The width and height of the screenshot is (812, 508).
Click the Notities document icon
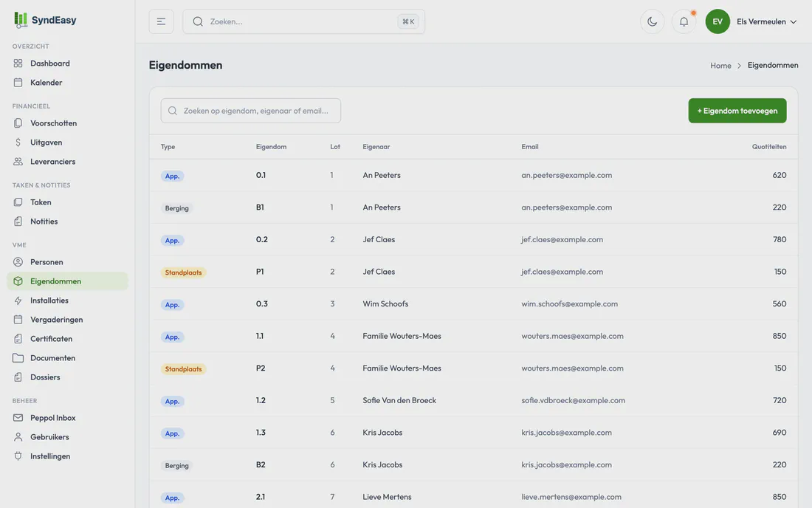click(18, 221)
